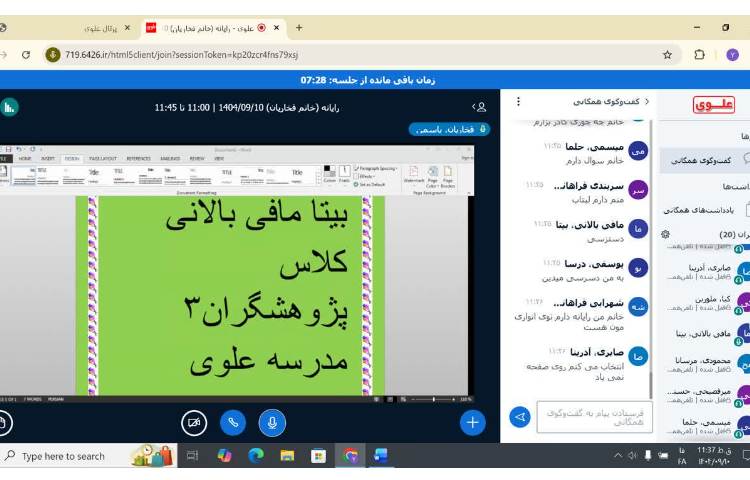This screenshot has width=750, height=480.
Task: Open the Review tab in shared Word
Action: 197,158
